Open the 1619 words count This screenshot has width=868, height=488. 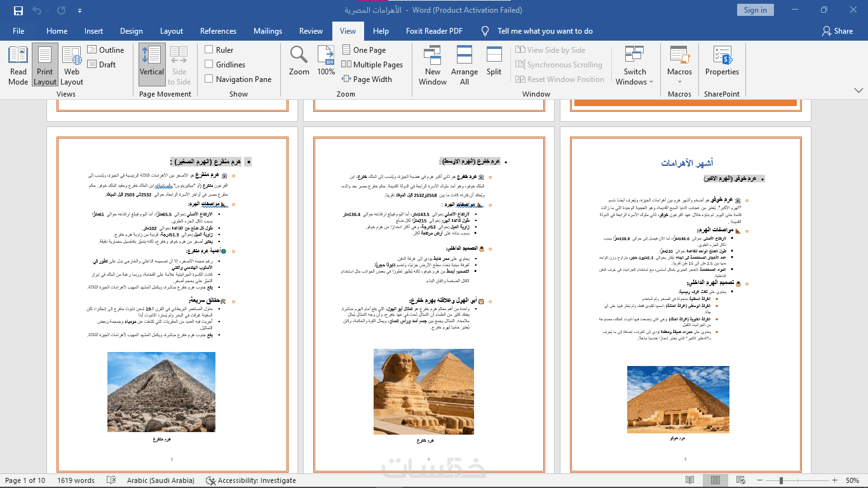point(76,480)
